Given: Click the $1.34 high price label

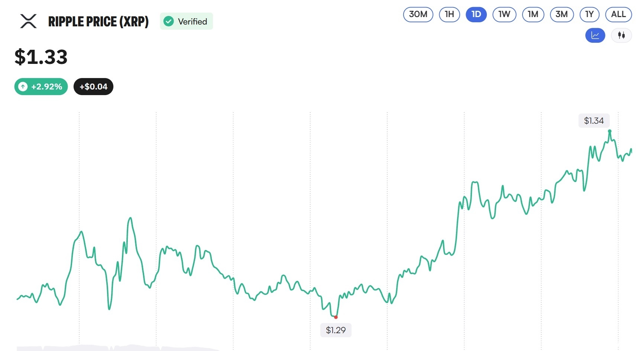Looking at the screenshot, I should 594,121.
